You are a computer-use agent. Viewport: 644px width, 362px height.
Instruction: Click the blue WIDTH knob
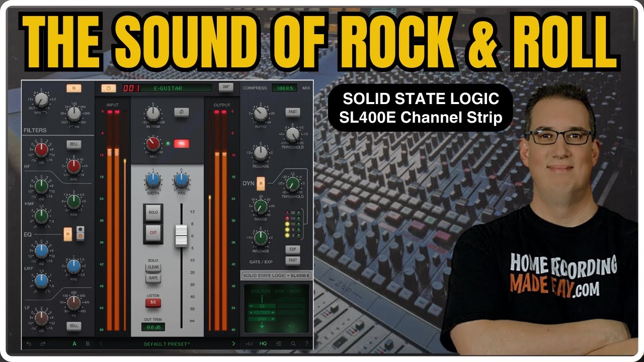(x=153, y=181)
